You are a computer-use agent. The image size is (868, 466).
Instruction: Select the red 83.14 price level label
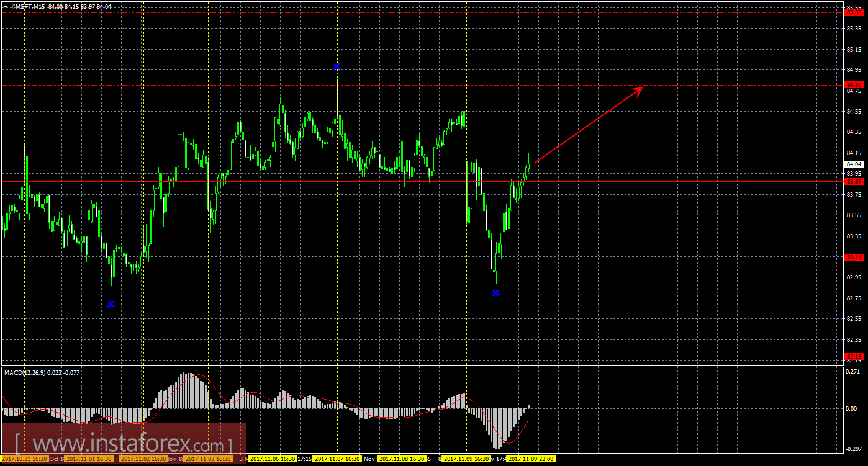854,257
